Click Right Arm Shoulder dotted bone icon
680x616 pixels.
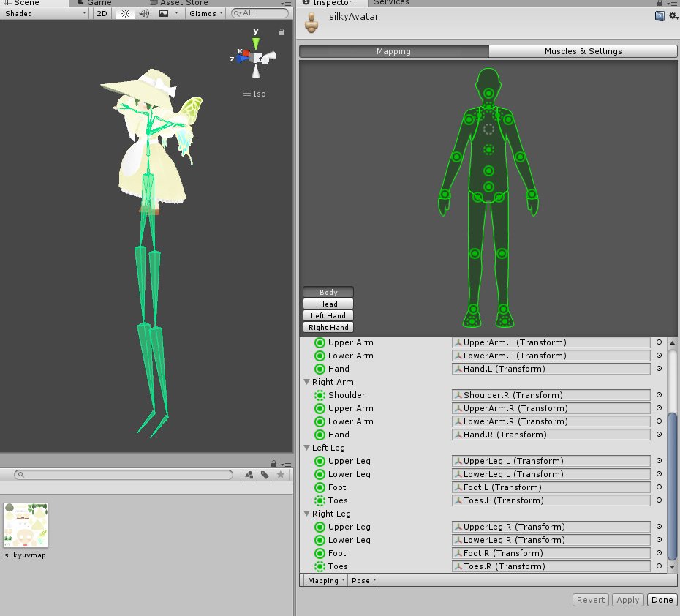(320, 395)
